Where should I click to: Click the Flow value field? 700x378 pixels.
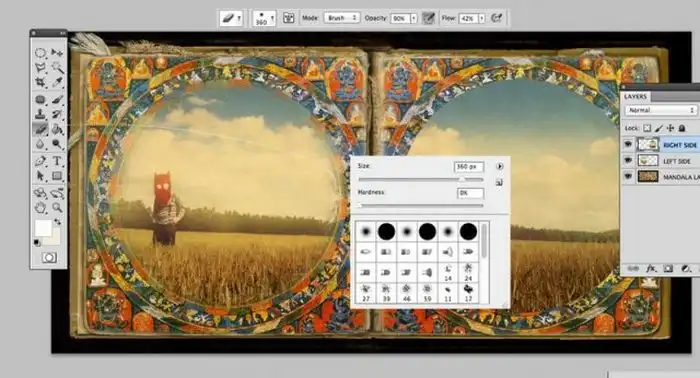click(x=469, y=18)
